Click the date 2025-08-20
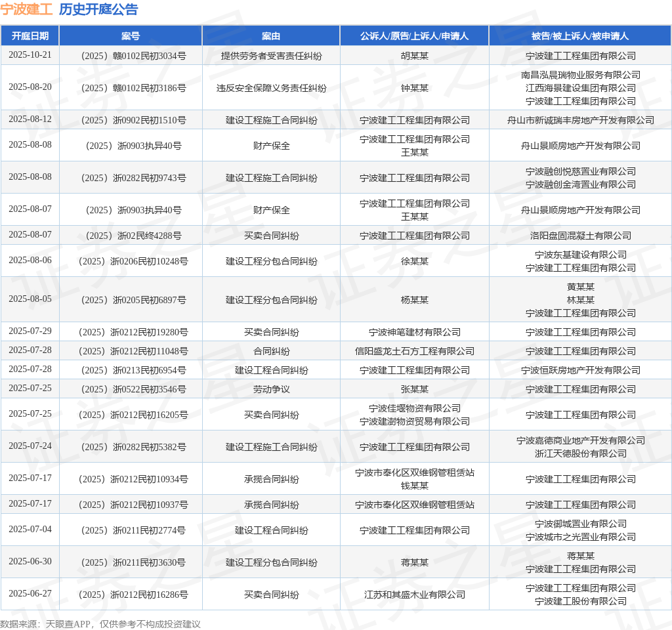Screen dimensions: 672x630 tap(30, 87)
